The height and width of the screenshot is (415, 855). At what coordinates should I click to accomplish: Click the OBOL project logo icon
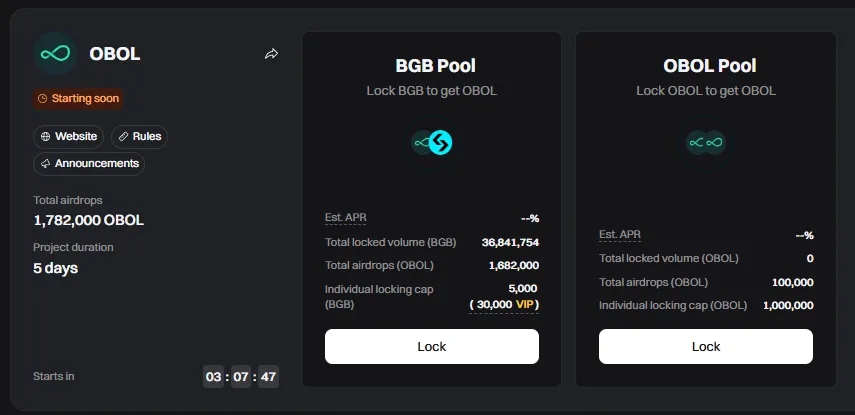[x=56, y=54]
